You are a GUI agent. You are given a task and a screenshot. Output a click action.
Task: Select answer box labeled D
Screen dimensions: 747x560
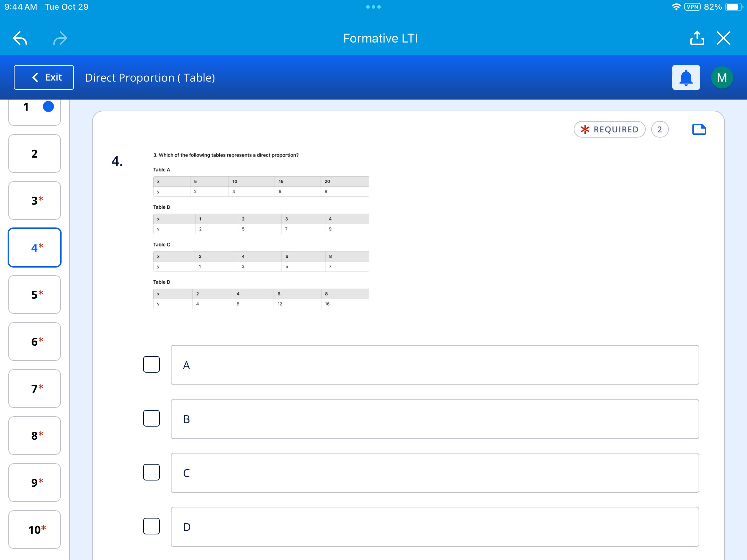[435, 527]
